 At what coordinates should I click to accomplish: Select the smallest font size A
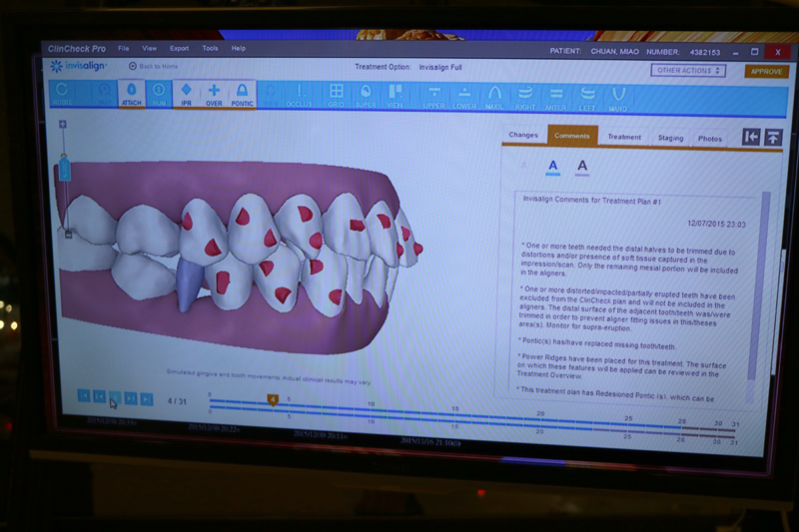coord(524,166)
